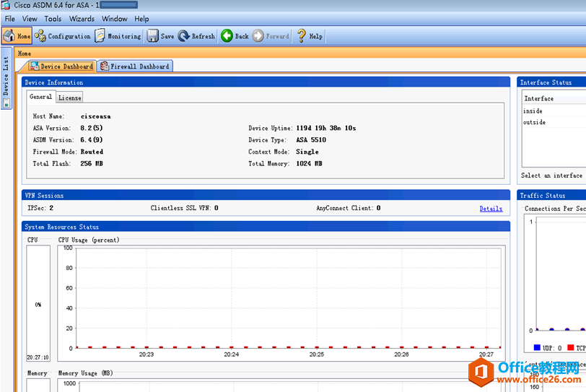Click the Total Memory value 1024 MB
This screenshot has width=586, height=392.
309,164
